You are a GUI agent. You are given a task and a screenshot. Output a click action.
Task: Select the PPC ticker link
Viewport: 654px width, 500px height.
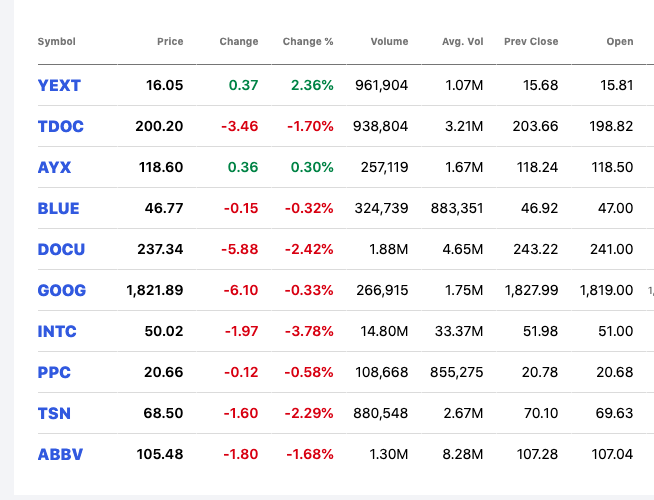(x=54, y=372)
